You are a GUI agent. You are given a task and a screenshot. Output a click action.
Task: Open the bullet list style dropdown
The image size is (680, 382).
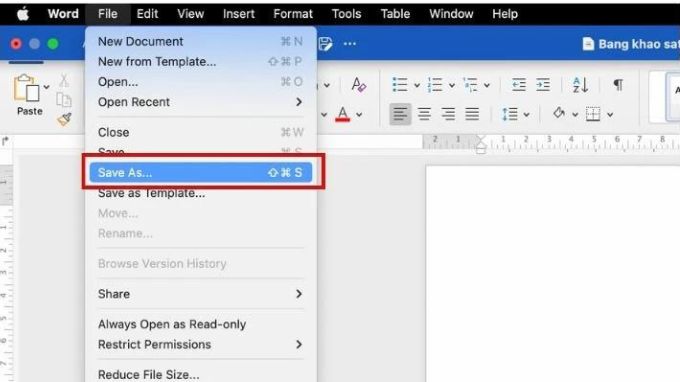tap(416, 85)
